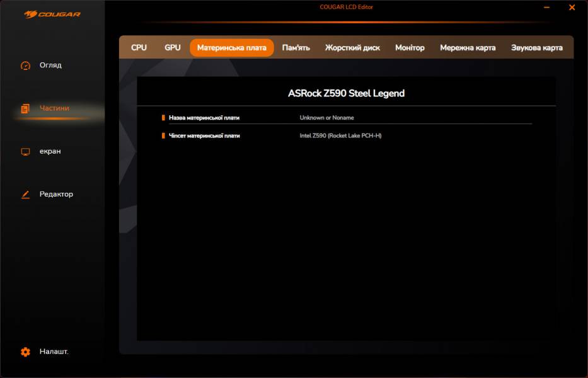Image resolution: width=588 pixels, height=378 pixels.
Task: Click the Чіпсет материнської плати row label
Action: tap(204, 135)
